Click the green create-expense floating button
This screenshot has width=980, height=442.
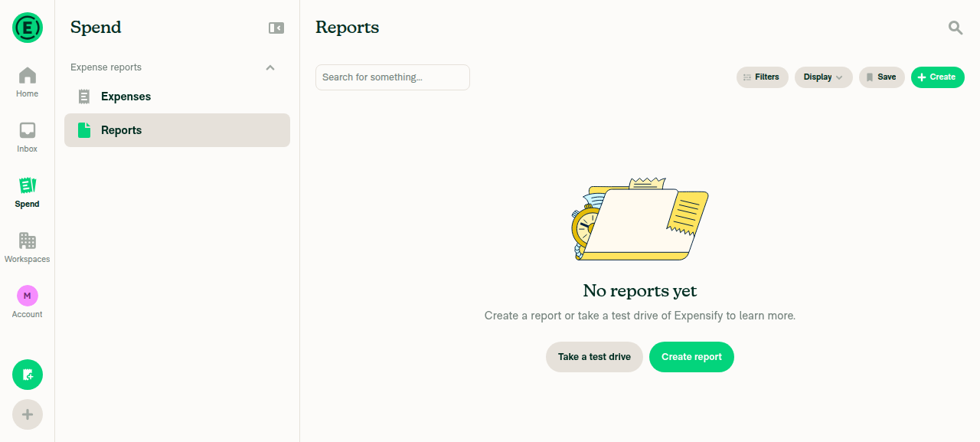(x=28, y=375)
